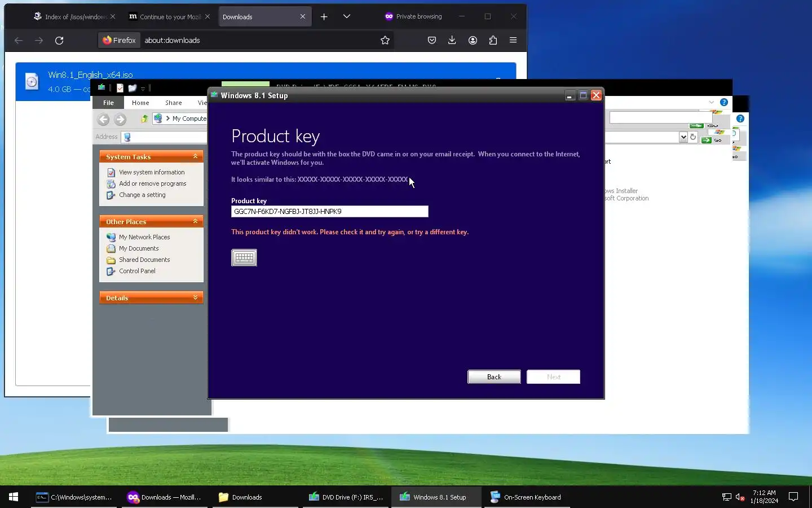
Task: Click the muted volume icon in system tray
Action: [x=740, y=497]
